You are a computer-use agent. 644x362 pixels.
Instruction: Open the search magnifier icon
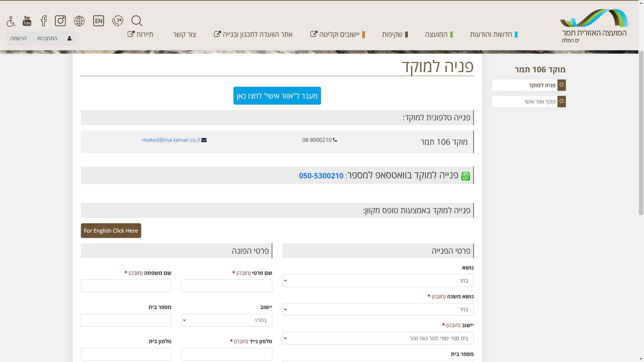tap(137, 21)
